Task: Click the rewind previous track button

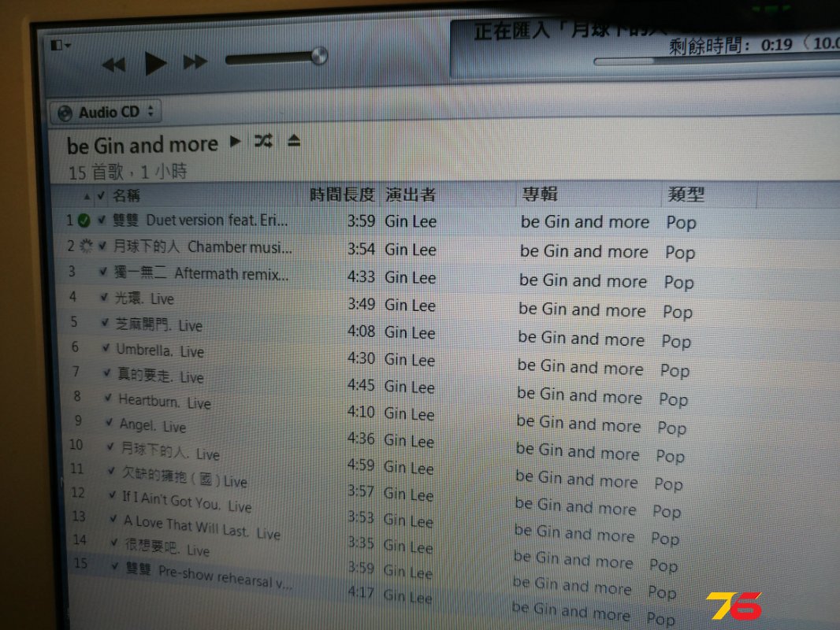Action: [x=113, y=65]
